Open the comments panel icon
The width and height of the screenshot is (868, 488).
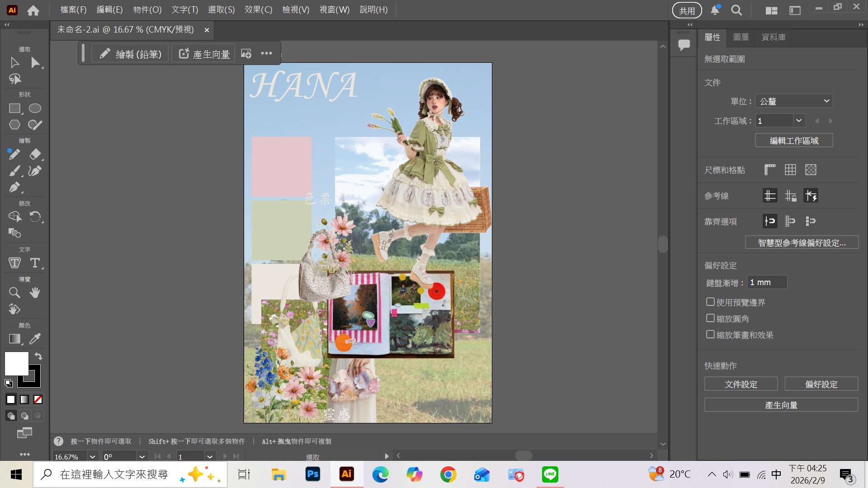684,44
